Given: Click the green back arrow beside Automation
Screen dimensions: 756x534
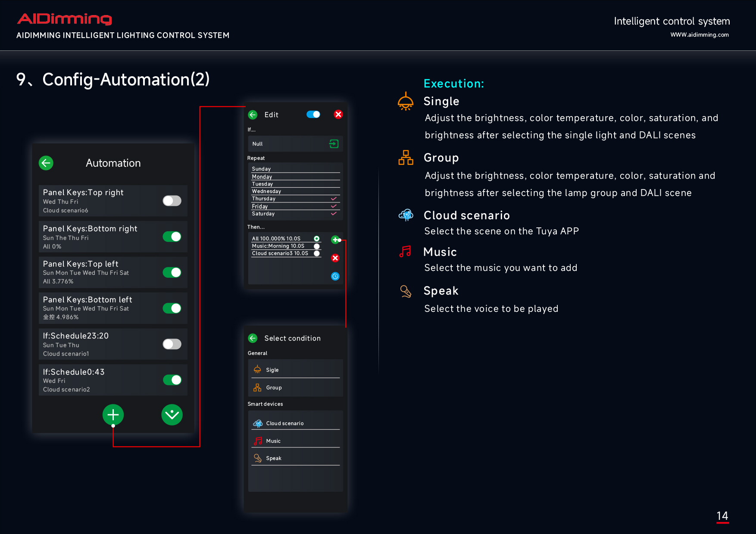Looking at the screenshot, I should tap(46, 163).
